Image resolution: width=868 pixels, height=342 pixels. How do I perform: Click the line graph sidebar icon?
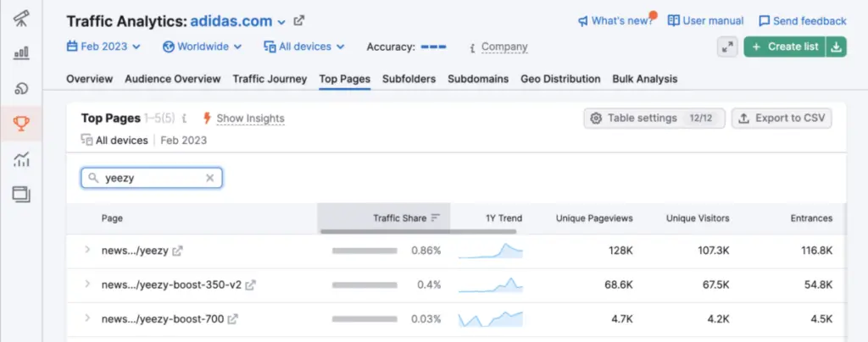coord(21,159)
